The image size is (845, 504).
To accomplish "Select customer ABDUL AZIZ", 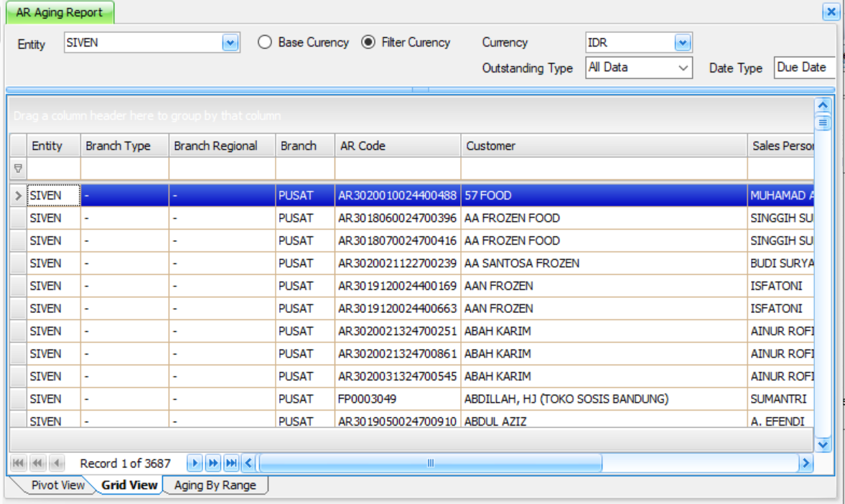I will [x=604, y=420].
